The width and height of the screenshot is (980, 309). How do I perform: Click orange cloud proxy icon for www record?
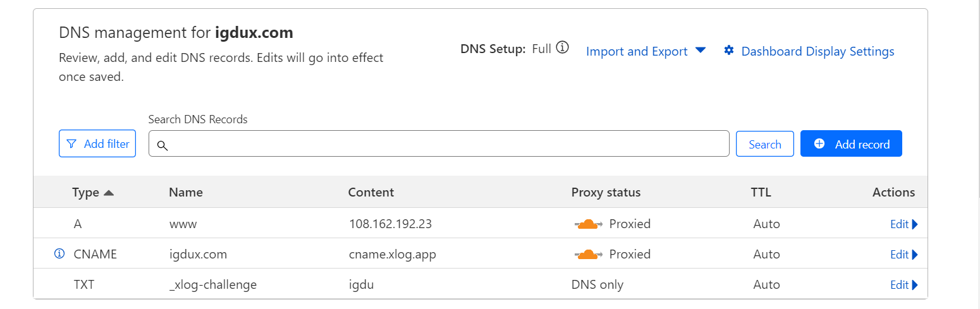[x=588, y=224]
